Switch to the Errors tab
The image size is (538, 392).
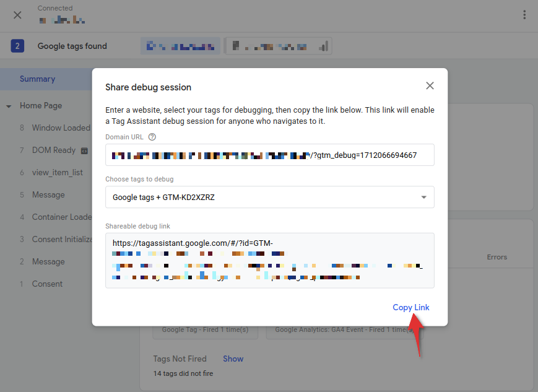pyautogui.click(x=497, y=257)
